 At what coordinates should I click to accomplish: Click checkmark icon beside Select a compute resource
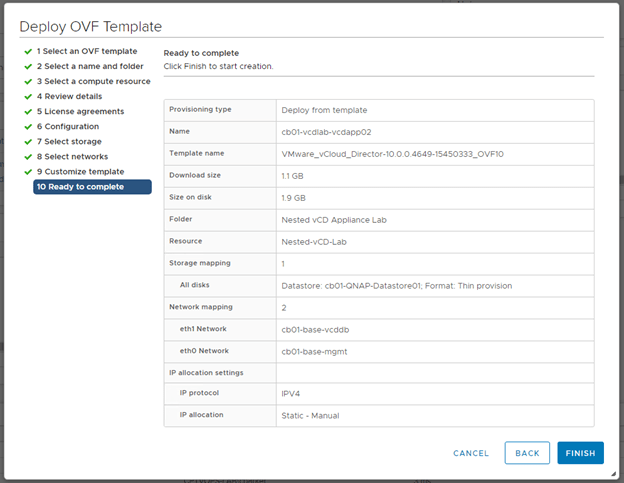click(x=26, y=81)
